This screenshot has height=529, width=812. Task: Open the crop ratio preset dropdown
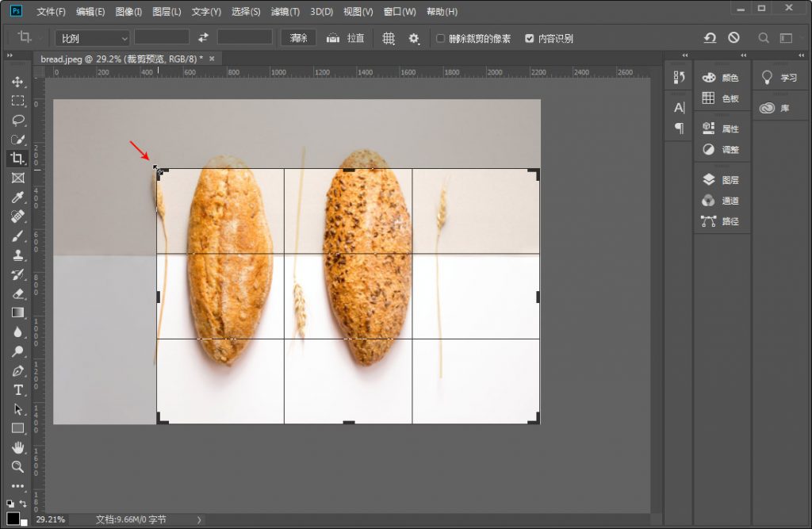point(92,38)
